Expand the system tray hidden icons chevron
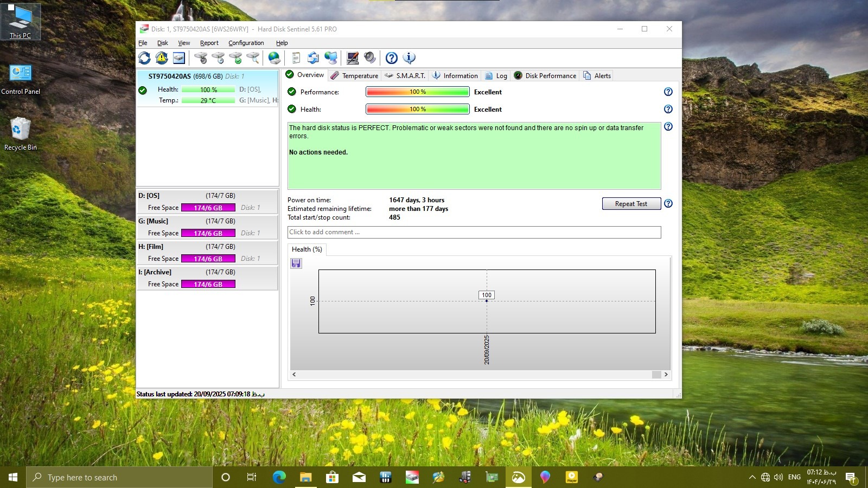Viewport: 868px width, 488px height. pos(752,478)
